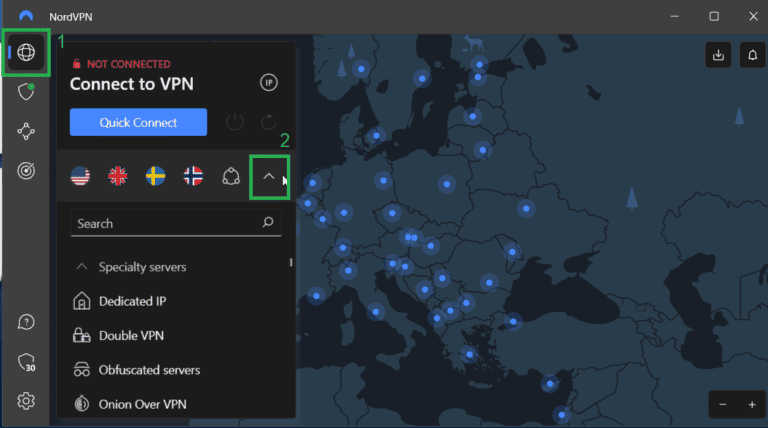Open the Dark Web Monitor target icon

tap(27, 170)
